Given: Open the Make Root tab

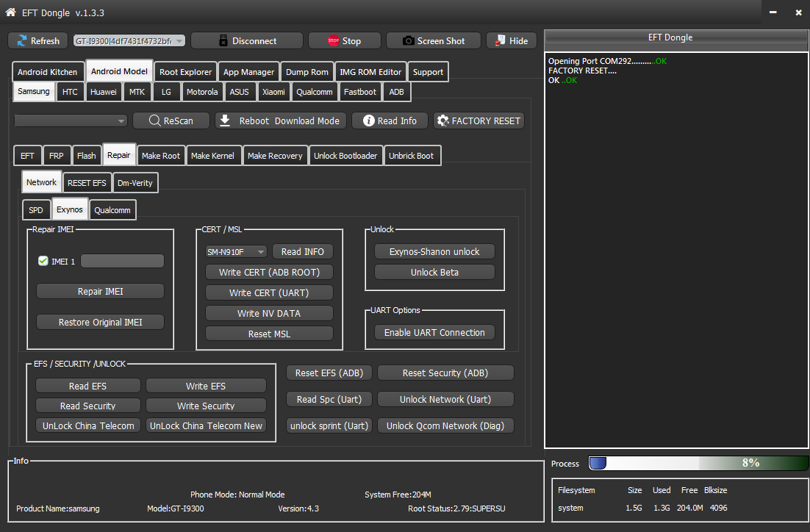Looking at the screenshot, I should (x=161, y=156).
